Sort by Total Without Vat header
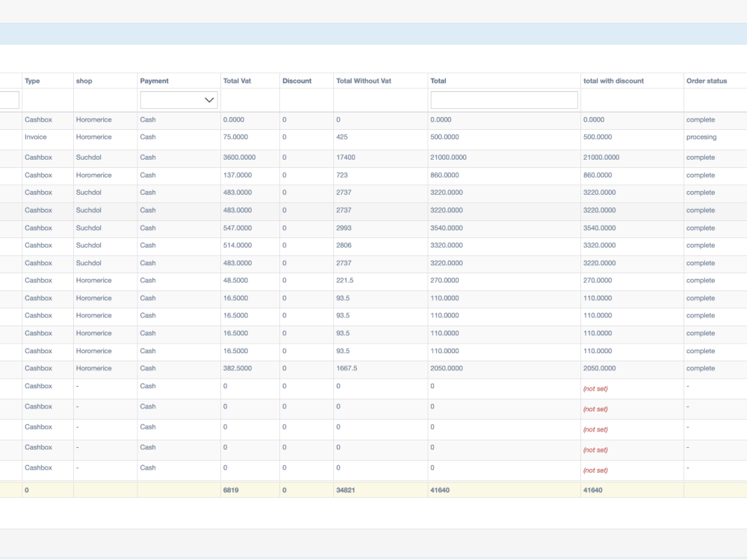747x560 pixels. [x=364, y=81]
